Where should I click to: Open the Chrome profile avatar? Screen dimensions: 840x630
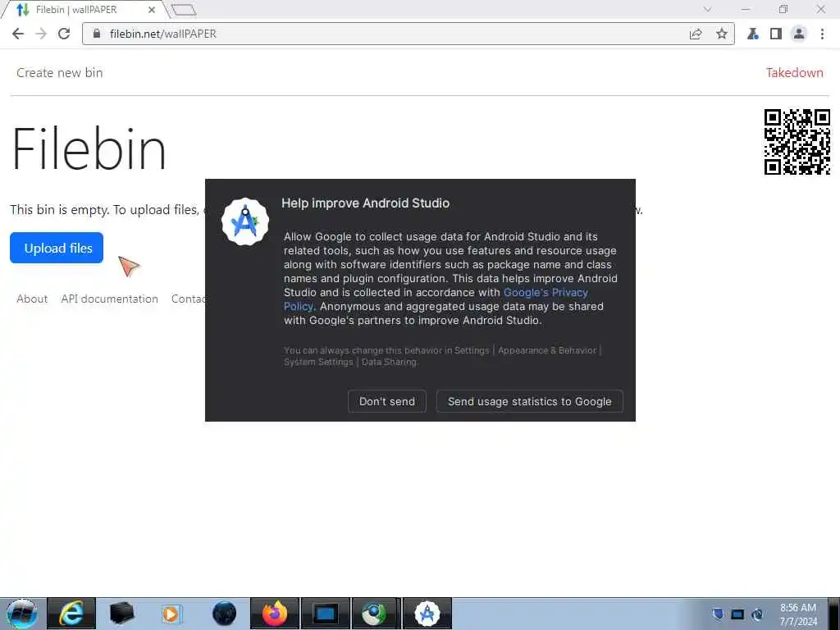pos(799,34)
